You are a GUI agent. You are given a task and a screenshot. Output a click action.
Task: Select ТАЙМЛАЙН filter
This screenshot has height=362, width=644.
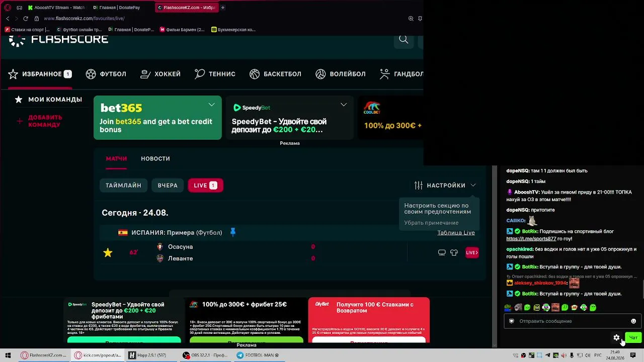(123, 186)
